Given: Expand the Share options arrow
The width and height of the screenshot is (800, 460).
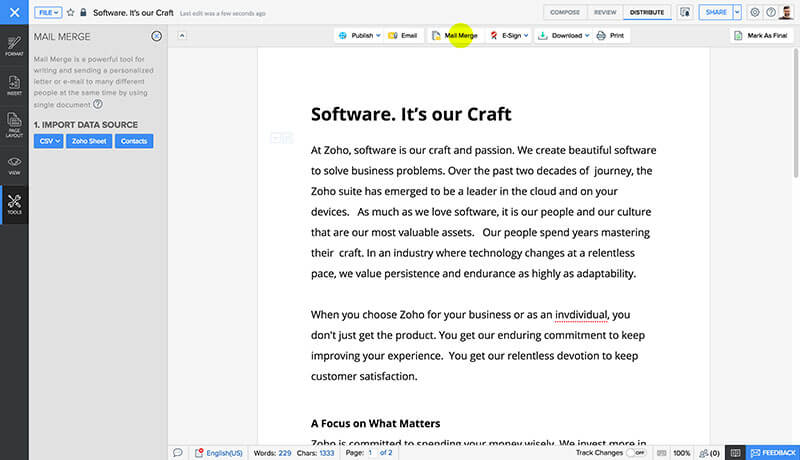Looking at the screenshot, I should (737, 12).
